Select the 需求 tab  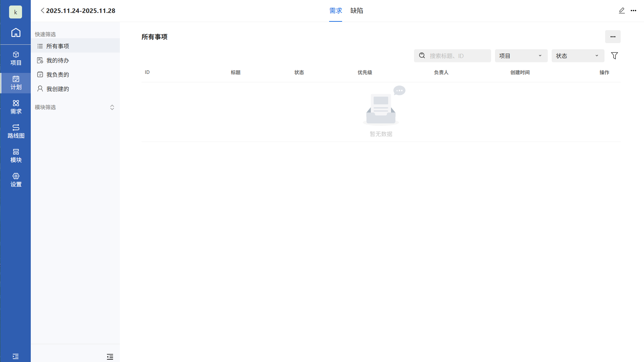(336, 11)
